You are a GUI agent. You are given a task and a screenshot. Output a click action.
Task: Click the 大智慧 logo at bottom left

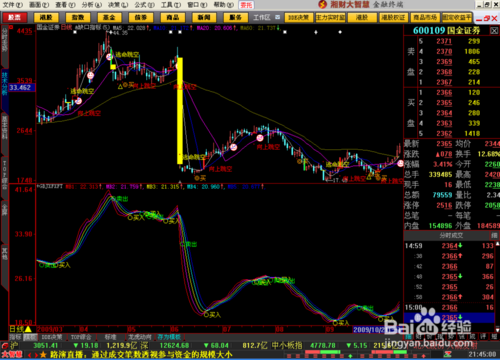(12, 355)
